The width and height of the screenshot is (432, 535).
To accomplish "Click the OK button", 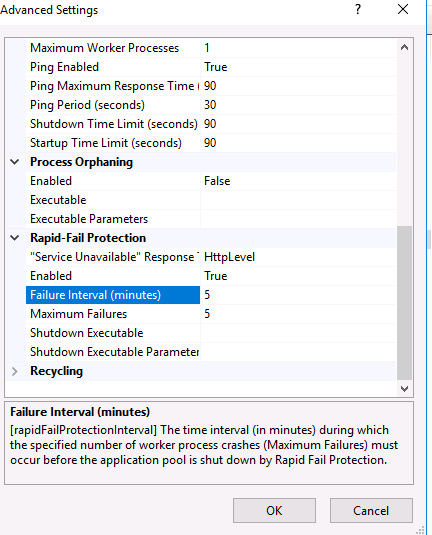I will point(274,510).
